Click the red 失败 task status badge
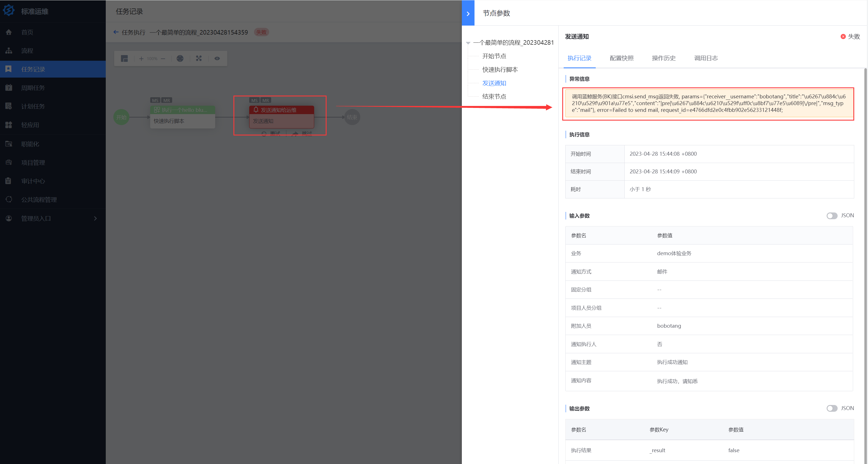The height and width of the screenshot is (464, 868). pos(261,32)
